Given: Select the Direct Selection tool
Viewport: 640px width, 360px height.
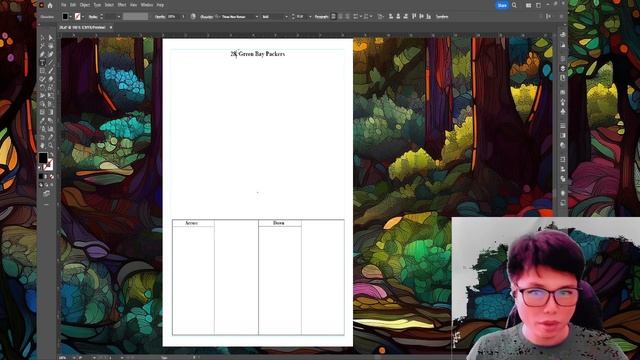Looking at the screenshot, I should 51,38.
